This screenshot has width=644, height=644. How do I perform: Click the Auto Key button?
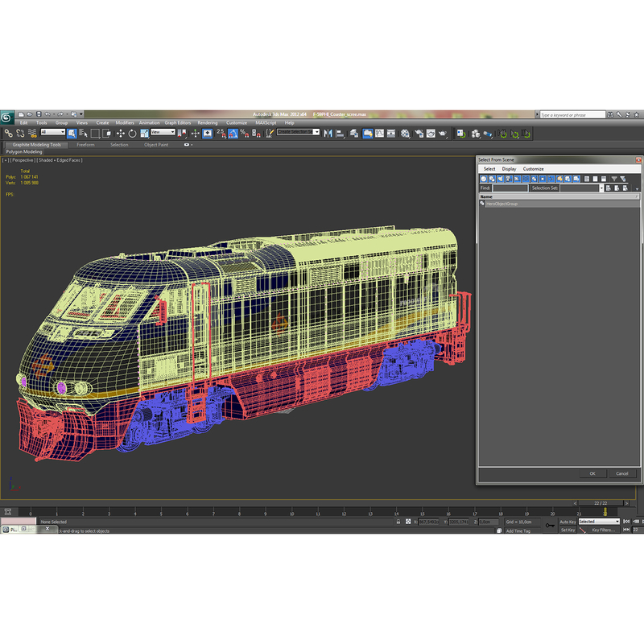[x=568, y=522]
